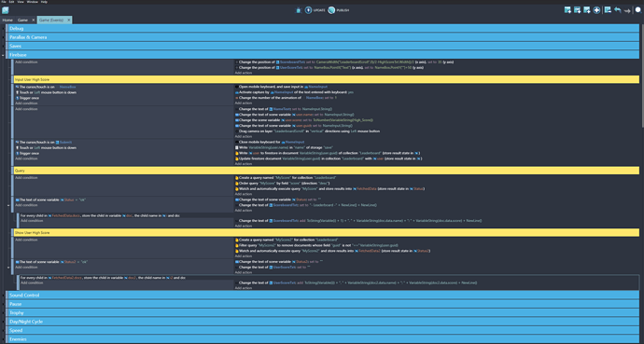Image resolution: width=644 pixels, height=344 pixels.
Task: Undo the last change
Action: coord(617,10)
